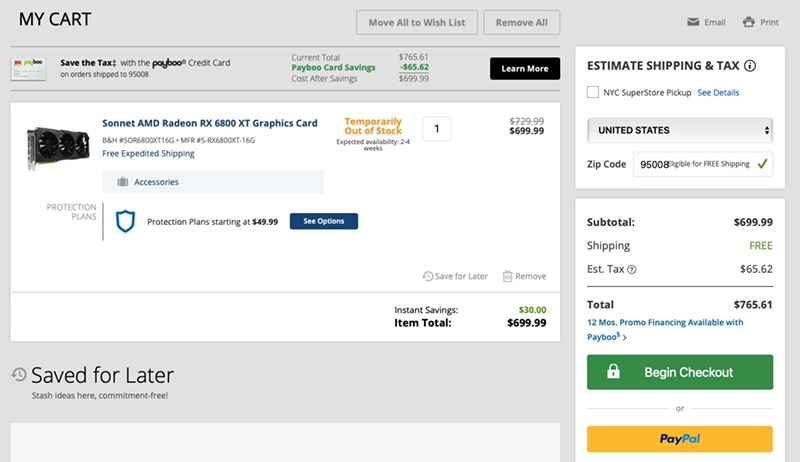800x462 pixels.
Task: Click the Save for Later link text
Action: point(461,276)
